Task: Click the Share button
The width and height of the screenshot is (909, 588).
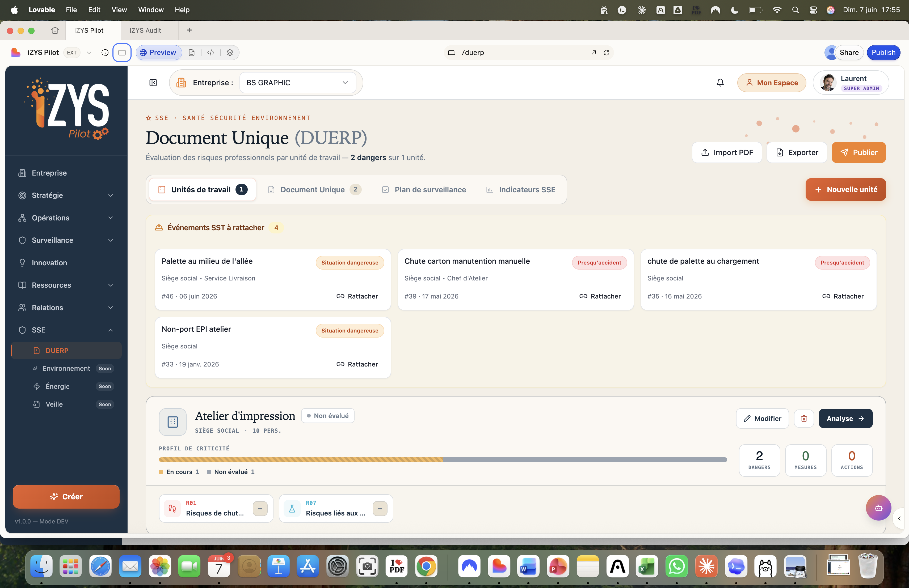Action: tap(849, 53)
